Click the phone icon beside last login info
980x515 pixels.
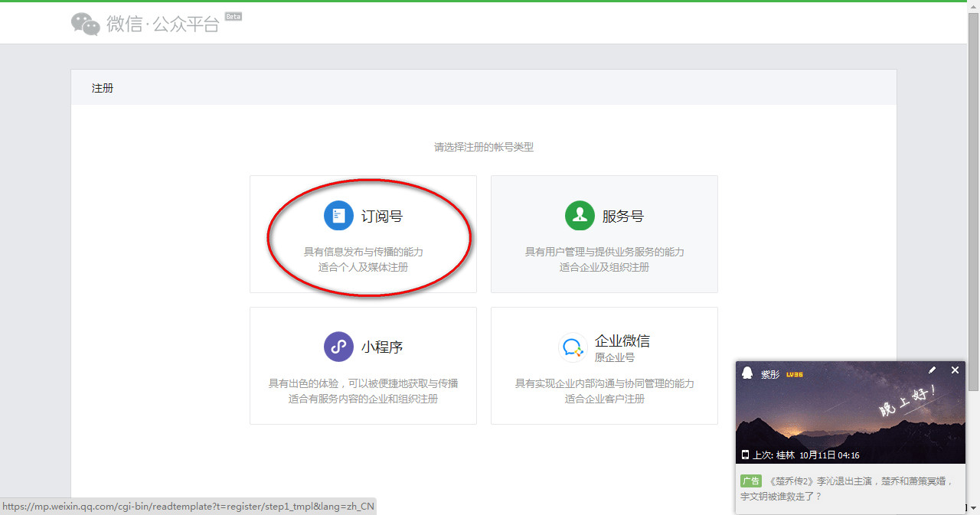(x=745, y=455)
